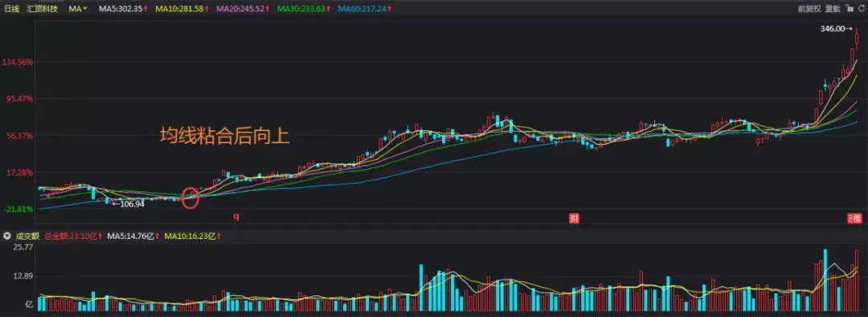Screen dimensions: 868x317
Task: Click the red circled candlestick
Action: pos(190,198)
